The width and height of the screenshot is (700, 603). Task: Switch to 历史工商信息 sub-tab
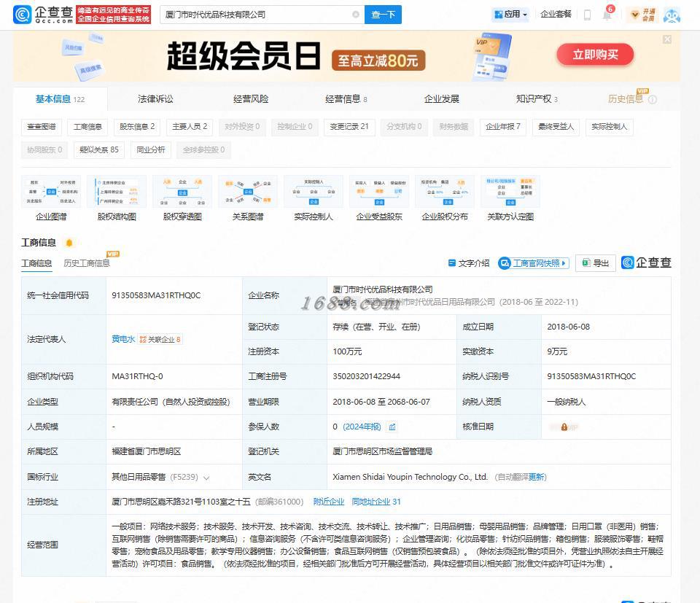click(87, 263)
